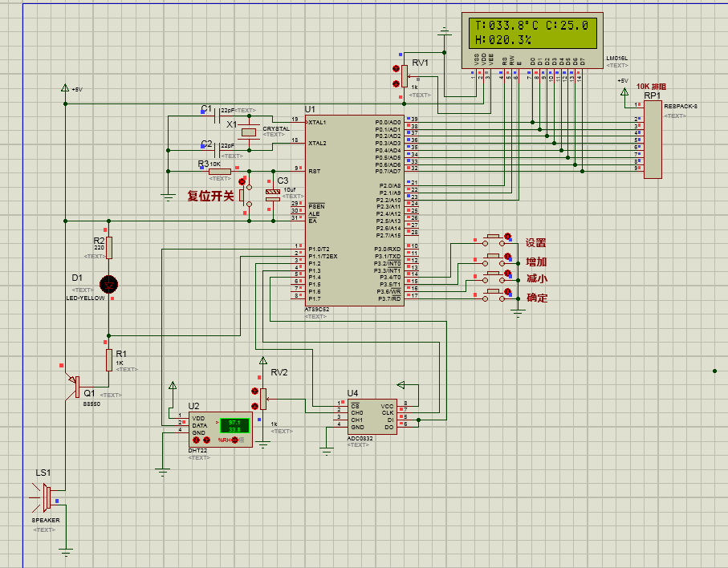This screenshot has width=728, height=568.
Task: Select electrolytic capacitor C3 10uf
Action: 273,196
